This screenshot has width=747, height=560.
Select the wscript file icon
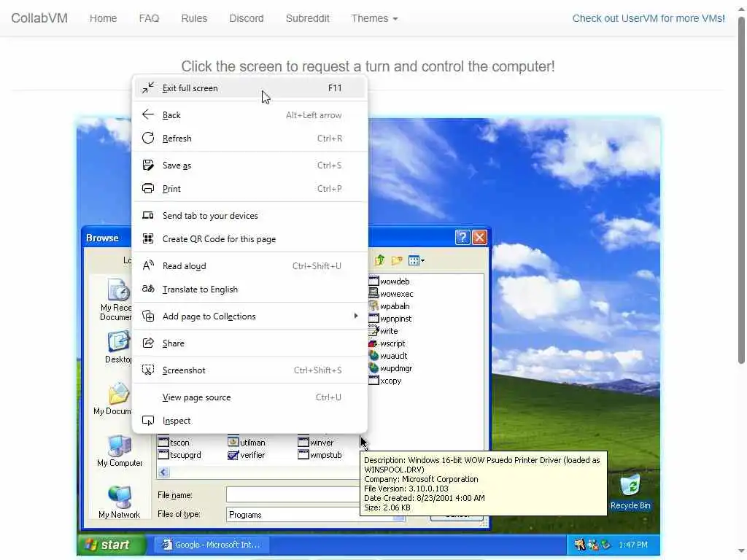(373, 343)
